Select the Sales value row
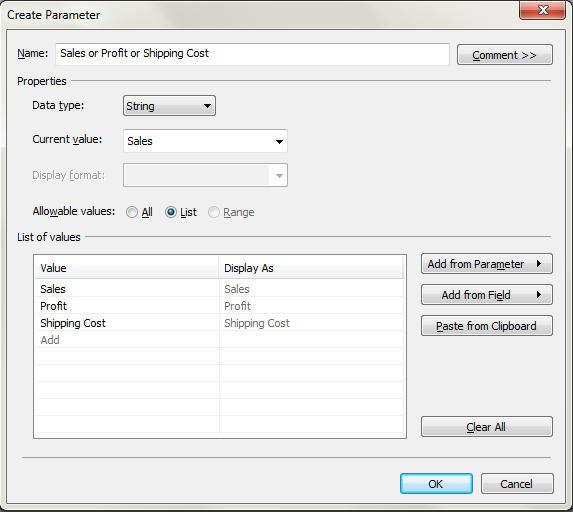 (219, 289)
